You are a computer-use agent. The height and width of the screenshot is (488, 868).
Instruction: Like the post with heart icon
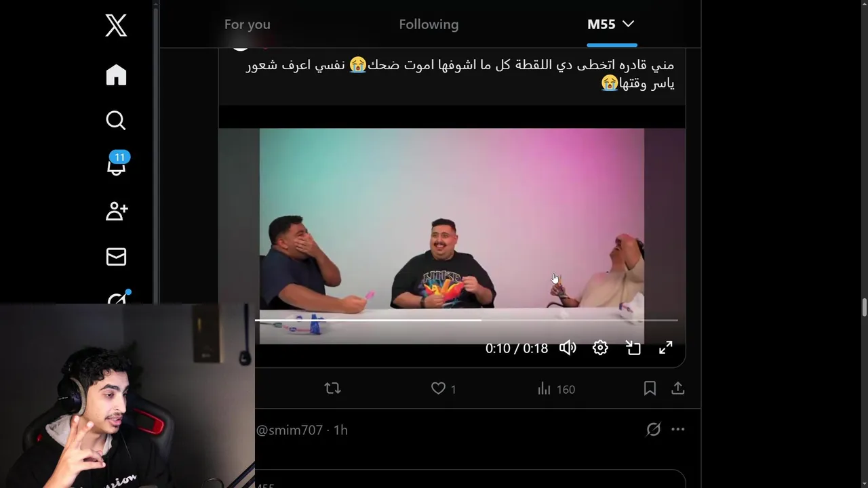tap(439, 388)
